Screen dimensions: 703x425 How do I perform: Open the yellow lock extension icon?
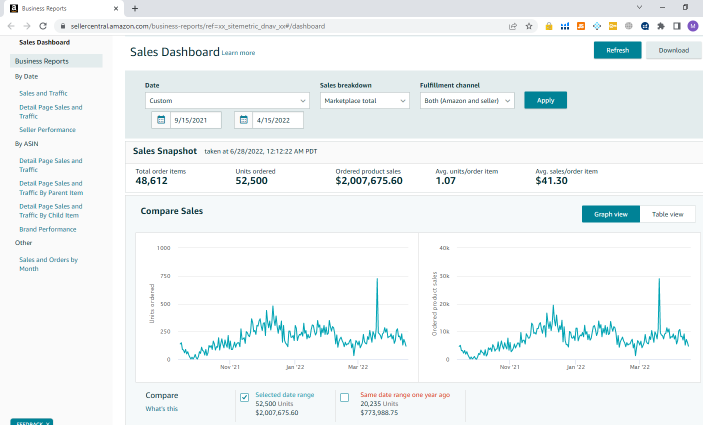coord(549,26)
